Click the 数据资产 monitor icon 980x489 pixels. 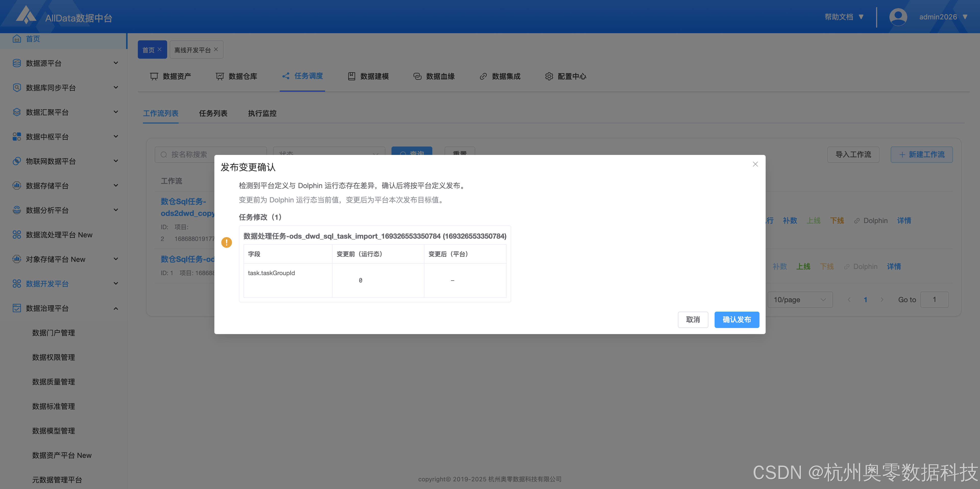[x=154, y=77]
